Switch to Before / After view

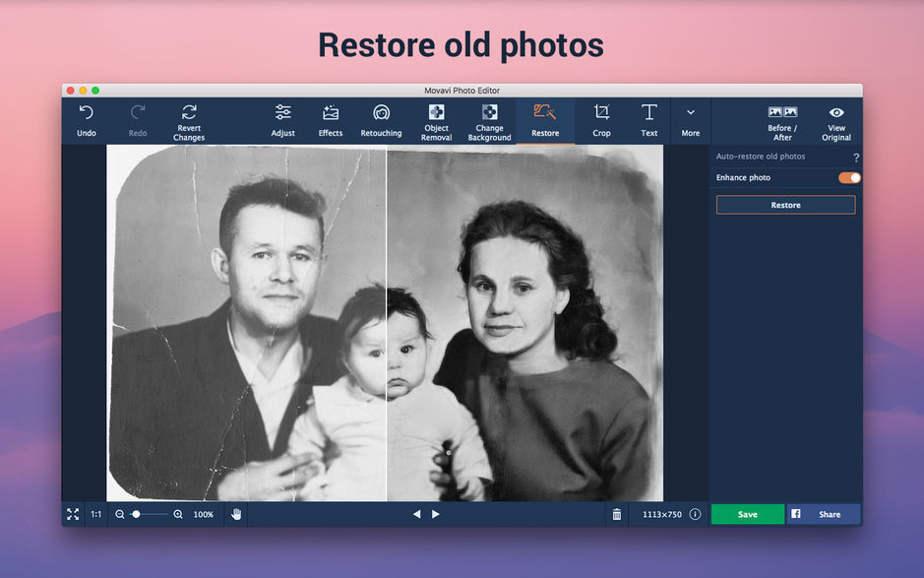pyautogui.click(x=781, y=120)
